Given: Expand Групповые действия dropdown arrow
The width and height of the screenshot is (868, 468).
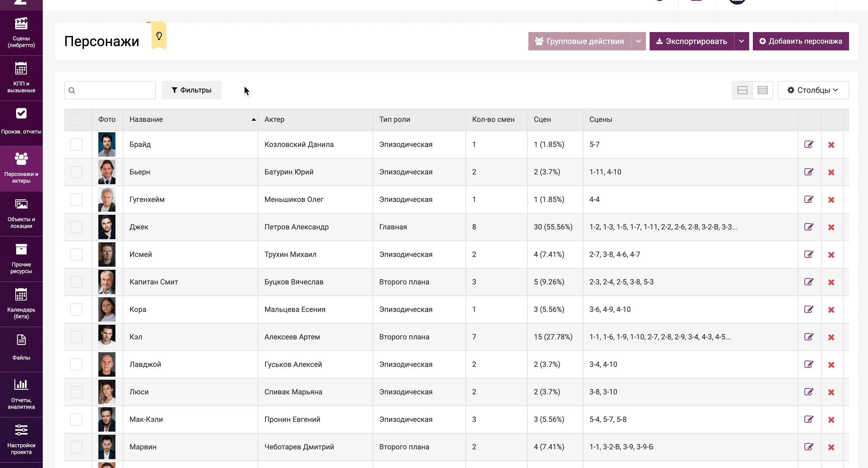Looking at the screenshot, I should click(638, 42).
